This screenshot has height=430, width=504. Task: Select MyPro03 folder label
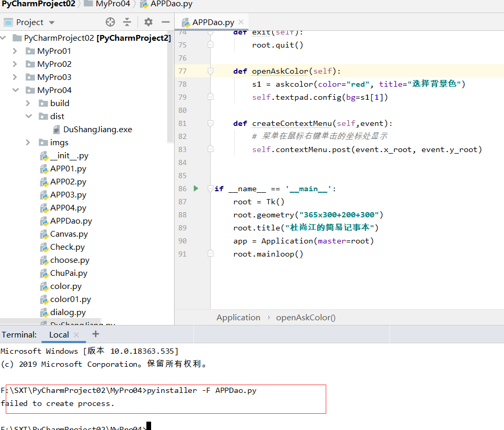[54, 77]
